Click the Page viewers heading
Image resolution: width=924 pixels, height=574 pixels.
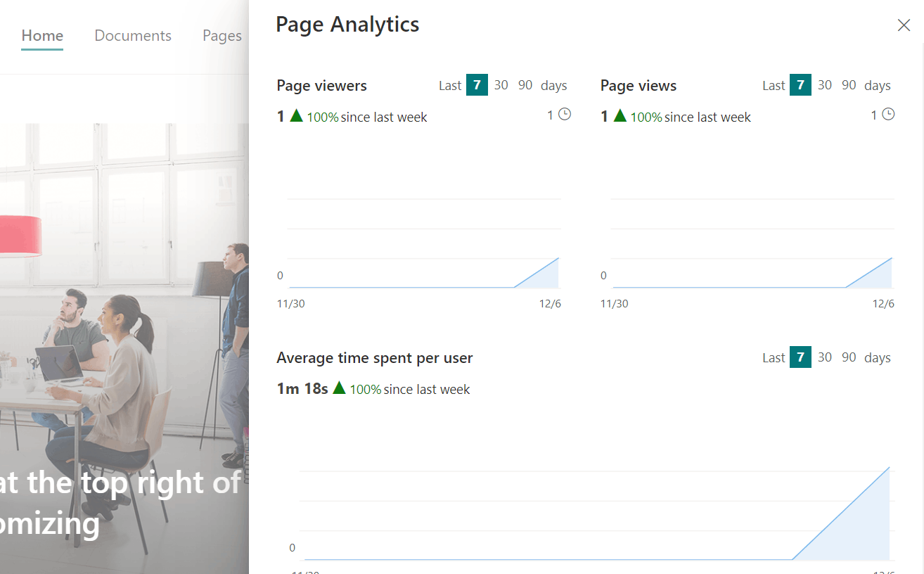[322, 86]
